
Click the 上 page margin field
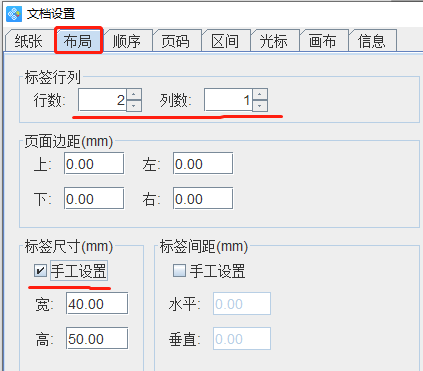click(94, 163)
